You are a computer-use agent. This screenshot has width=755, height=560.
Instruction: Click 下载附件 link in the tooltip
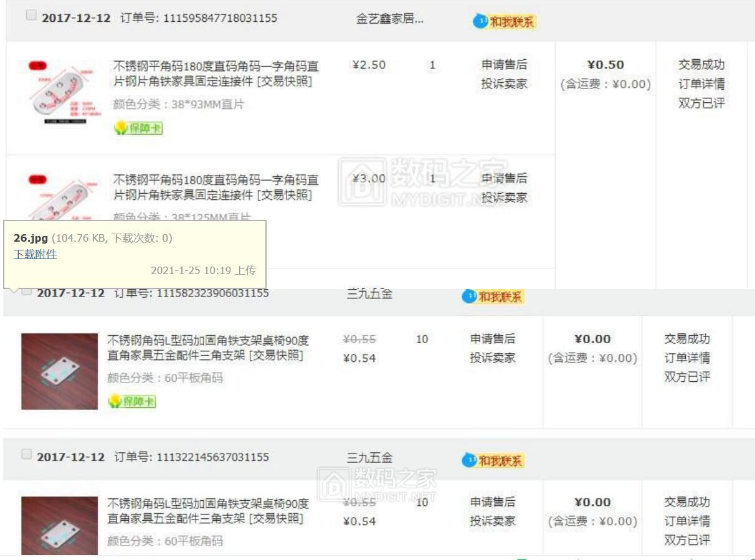35,254
